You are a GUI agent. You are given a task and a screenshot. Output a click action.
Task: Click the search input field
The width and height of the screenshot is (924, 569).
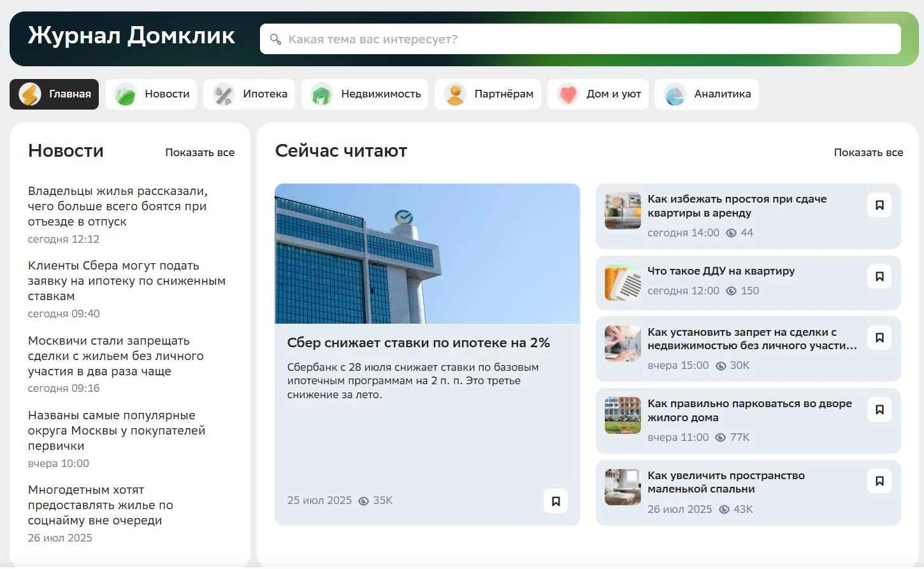[x=574, y=39]
